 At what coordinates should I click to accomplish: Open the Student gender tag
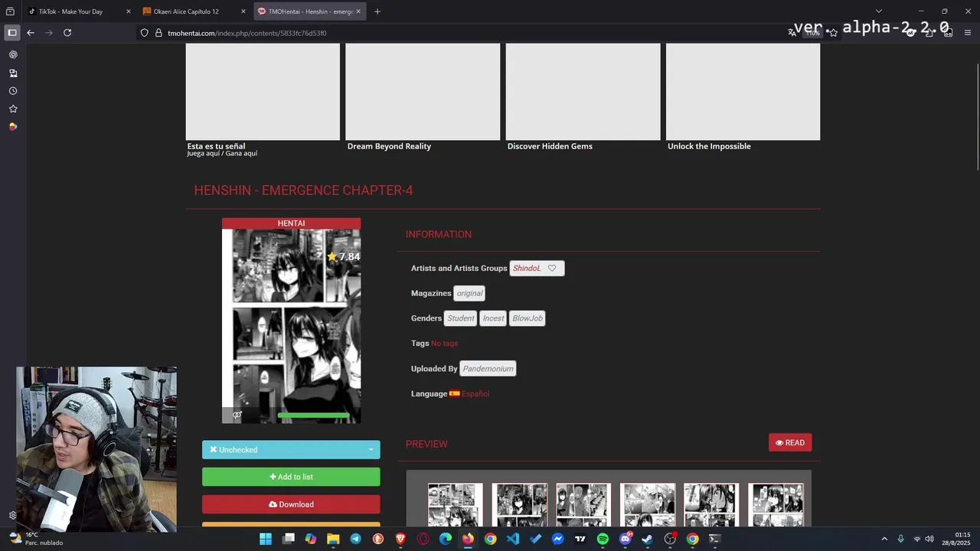pos(461,318)
